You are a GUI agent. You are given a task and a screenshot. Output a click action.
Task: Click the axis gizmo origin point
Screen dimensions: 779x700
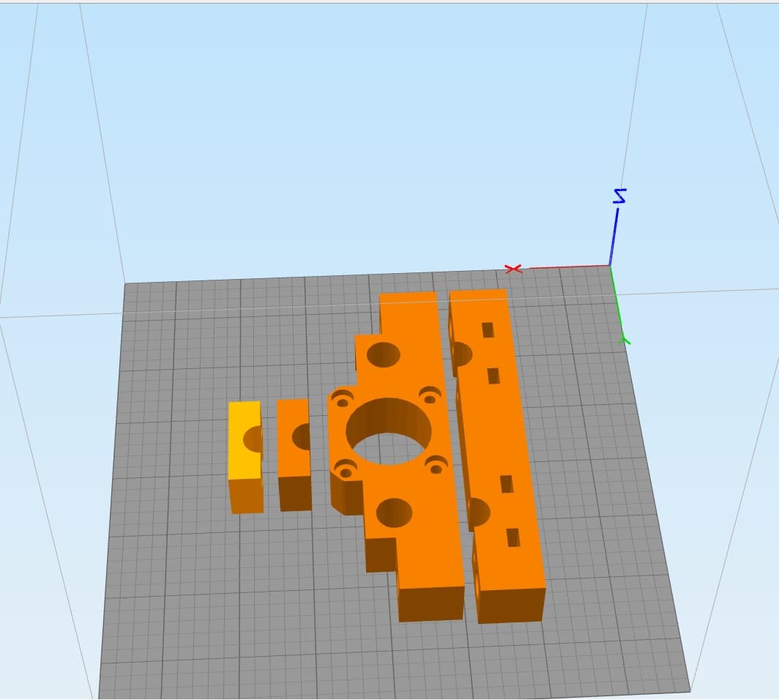click(610, 266)
